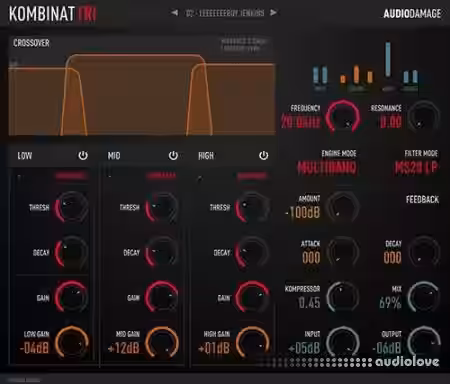The image size is (450, 384).
Task: Click the 000 Attack value
Action: click(x=311, y=258)
